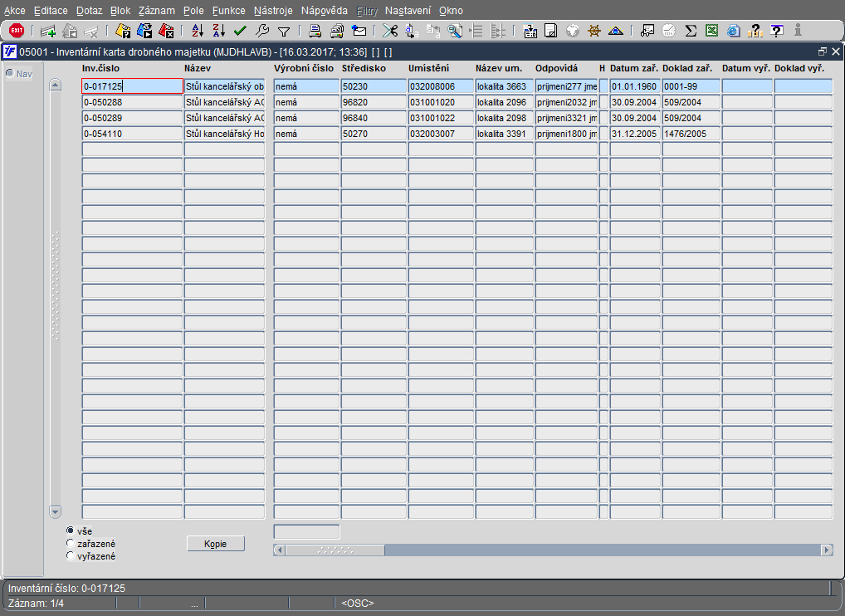Click the copy text icon
The width and height of the screenshot is (845, 616).
click(411, 31)
